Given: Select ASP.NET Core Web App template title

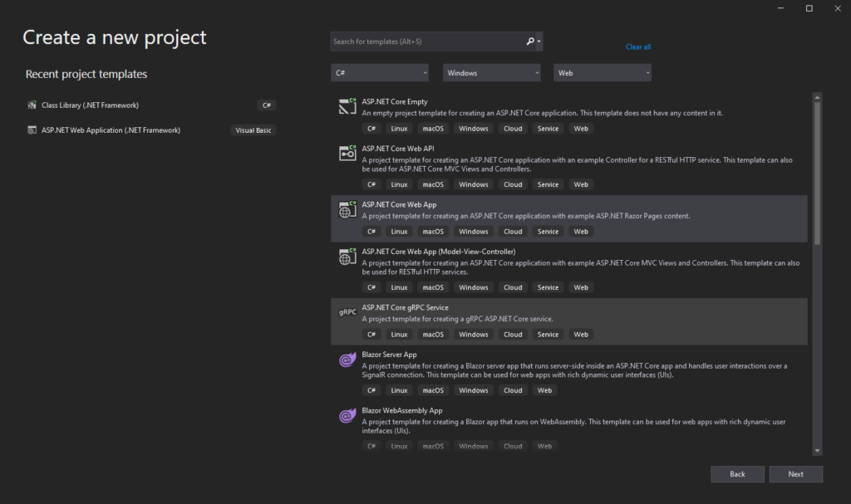Looking at the screenshot, I should click(x=399, y=204).
